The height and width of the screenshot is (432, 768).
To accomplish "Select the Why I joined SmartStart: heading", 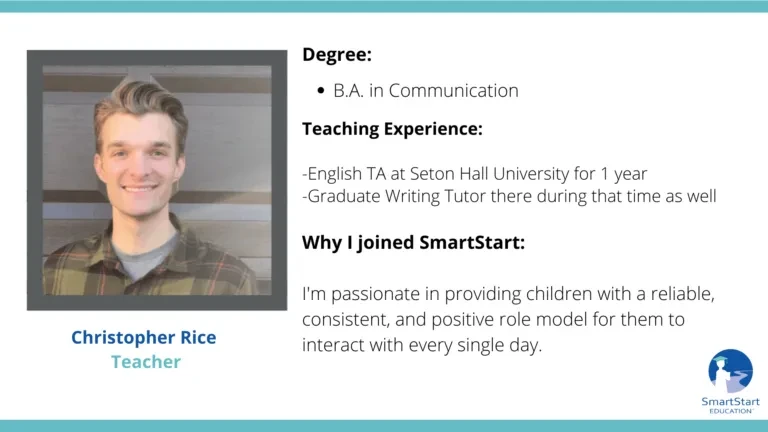I will 413,242.
